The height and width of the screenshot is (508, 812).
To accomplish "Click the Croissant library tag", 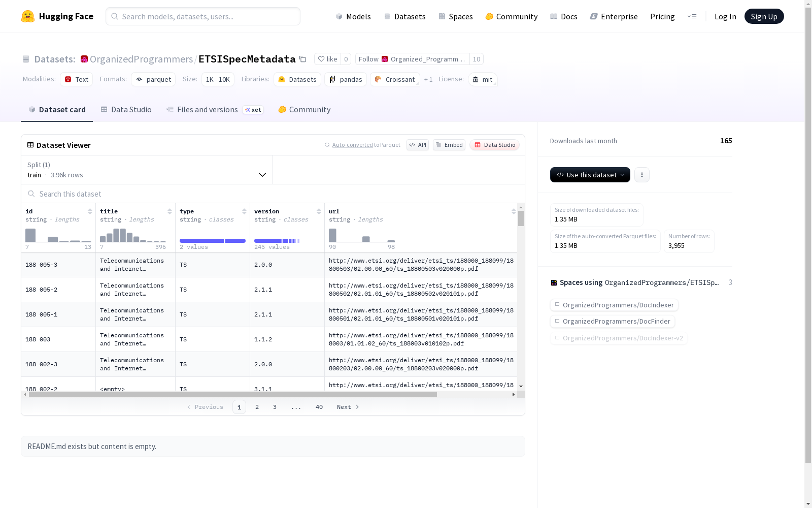I will coord(395,79).
